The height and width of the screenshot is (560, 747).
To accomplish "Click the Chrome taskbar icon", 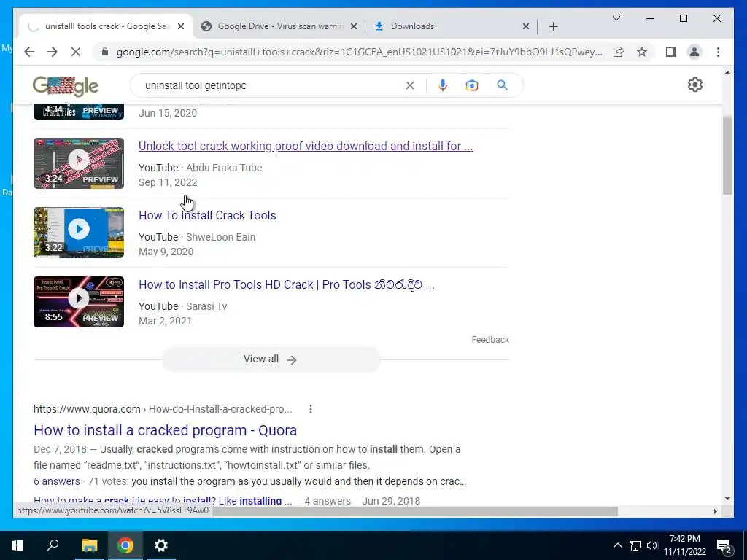I will (x=125, y=545).
